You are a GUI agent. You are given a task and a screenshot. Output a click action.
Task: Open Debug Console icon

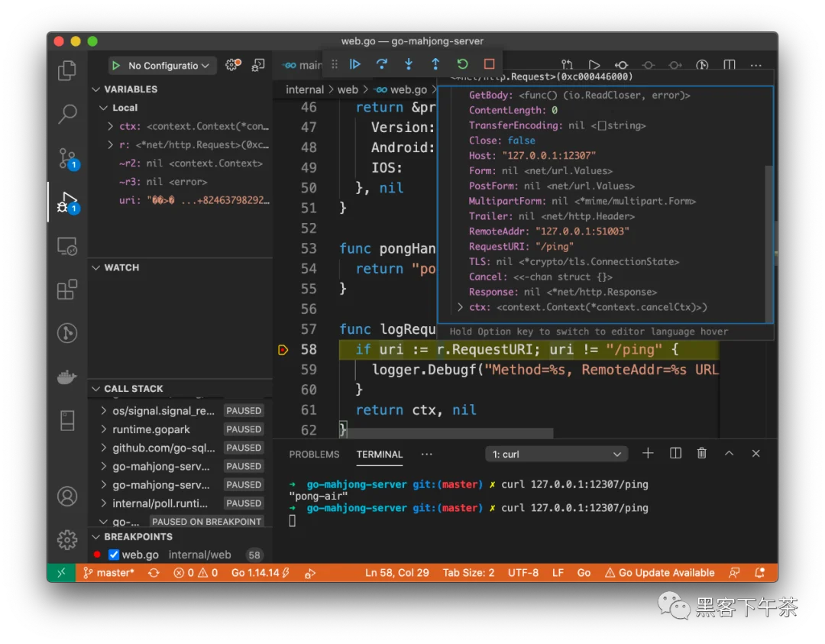(x=258, y=65)
